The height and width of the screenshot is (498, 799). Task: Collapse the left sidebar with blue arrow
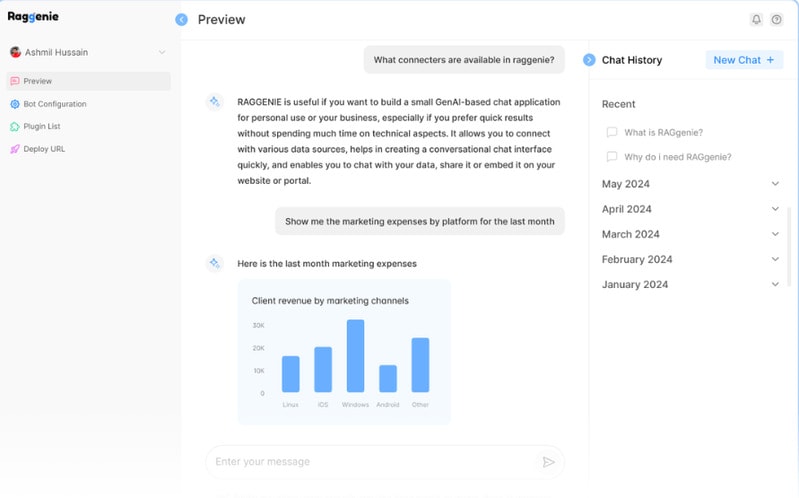[181, 19]
